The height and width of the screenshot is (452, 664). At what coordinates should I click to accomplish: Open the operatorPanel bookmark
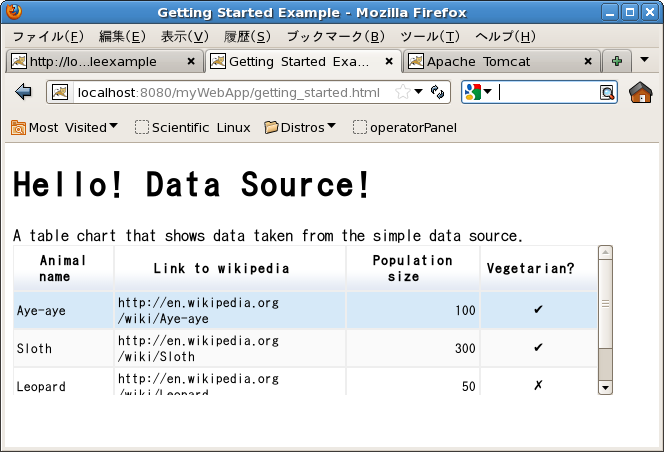[x=405, y=127]
